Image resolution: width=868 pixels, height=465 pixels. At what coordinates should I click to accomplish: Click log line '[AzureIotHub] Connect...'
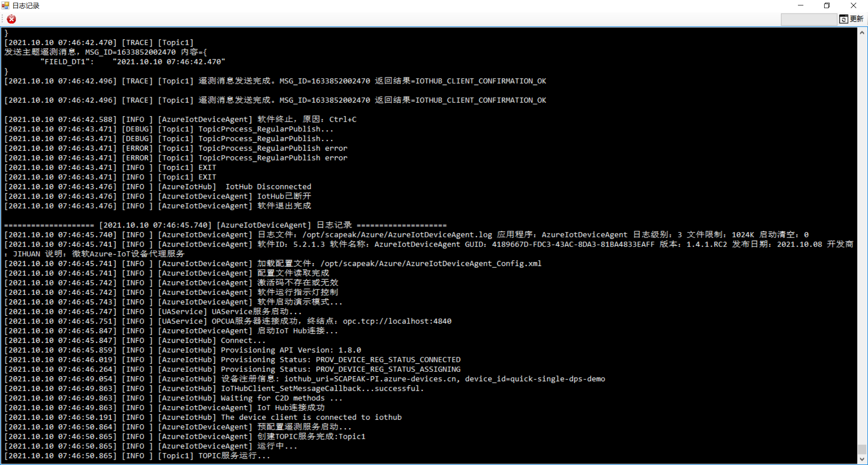(x=135, y=341)
